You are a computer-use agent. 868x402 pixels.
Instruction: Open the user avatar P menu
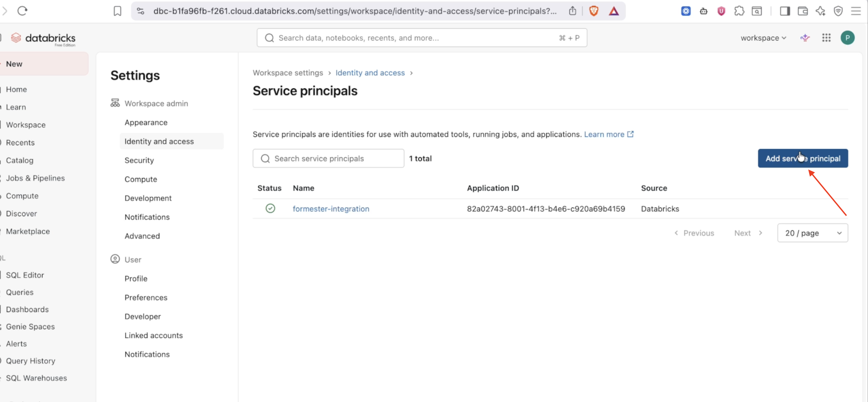click(x=847, y=38)
